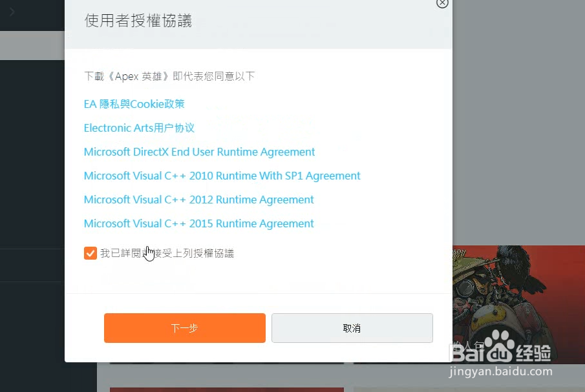Close the user agreement dialog
585x392 pixels.
point(442,3)
